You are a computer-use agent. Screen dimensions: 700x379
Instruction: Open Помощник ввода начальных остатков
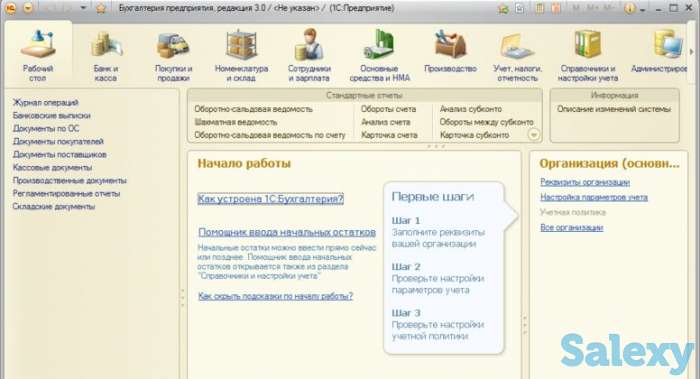pos(287,232)
